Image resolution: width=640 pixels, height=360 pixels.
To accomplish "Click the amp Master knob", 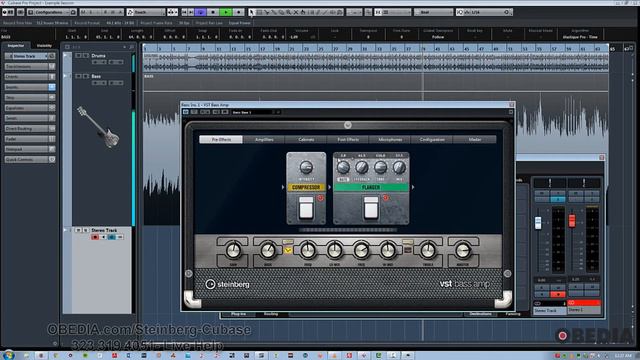I will click(463, 251).
